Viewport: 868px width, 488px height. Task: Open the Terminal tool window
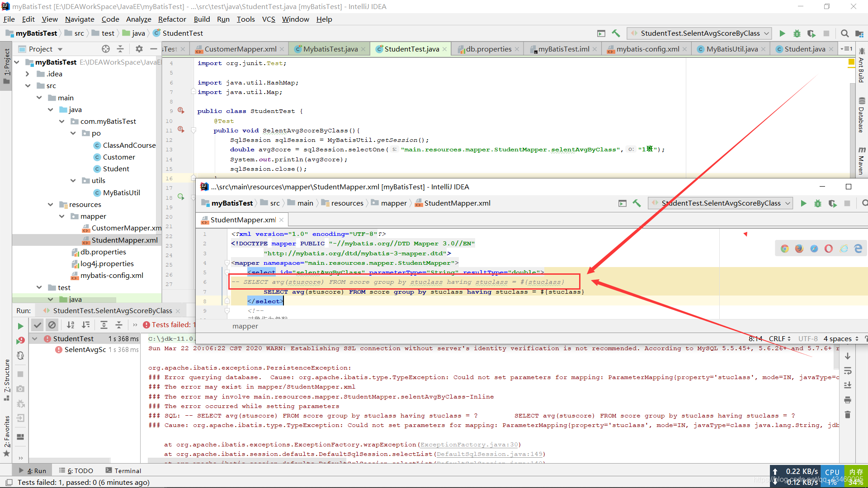[x=123, y=471]
